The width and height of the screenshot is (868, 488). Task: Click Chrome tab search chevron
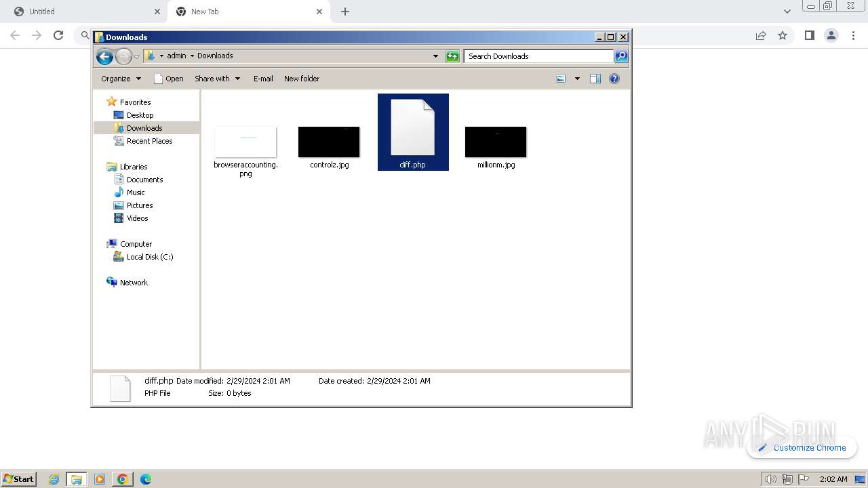787,12
